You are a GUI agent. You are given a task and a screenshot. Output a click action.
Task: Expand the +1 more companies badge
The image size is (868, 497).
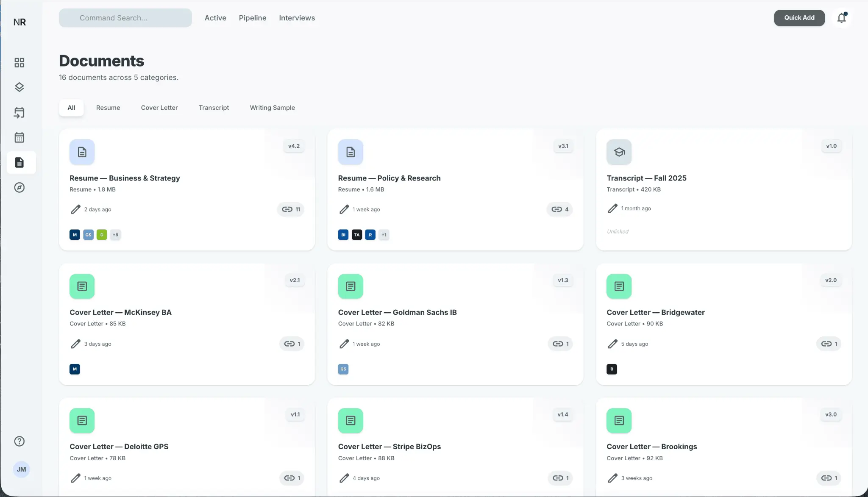point(384,235)
